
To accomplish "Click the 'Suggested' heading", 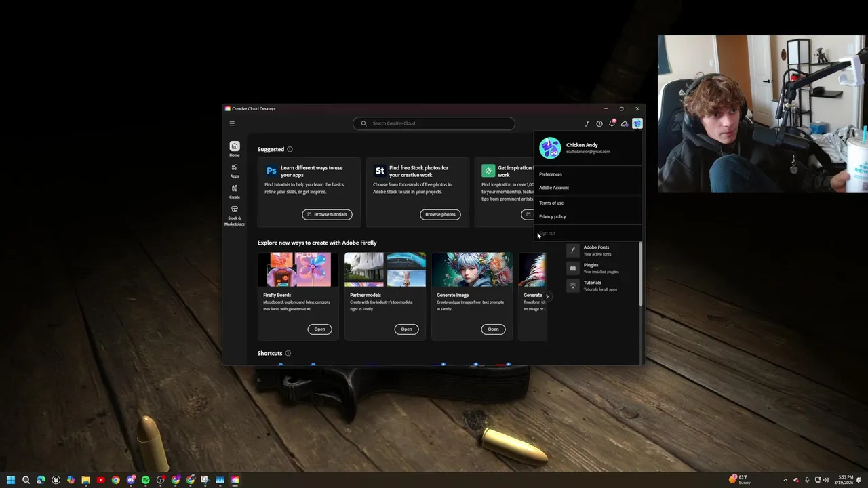I will coord(271,149).
